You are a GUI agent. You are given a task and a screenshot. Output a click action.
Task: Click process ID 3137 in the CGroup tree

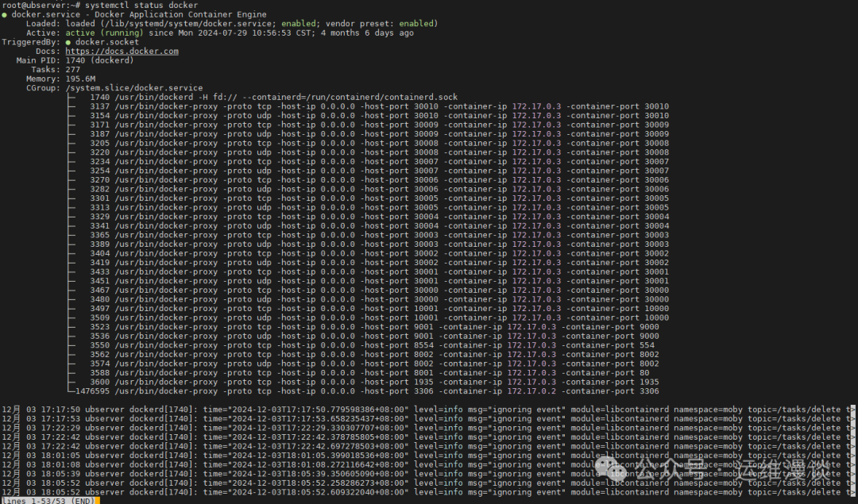(x=100, y=106)
